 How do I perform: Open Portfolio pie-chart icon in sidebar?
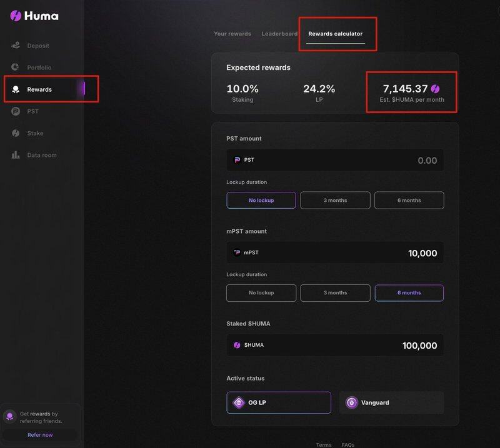[x=15, y=67]
